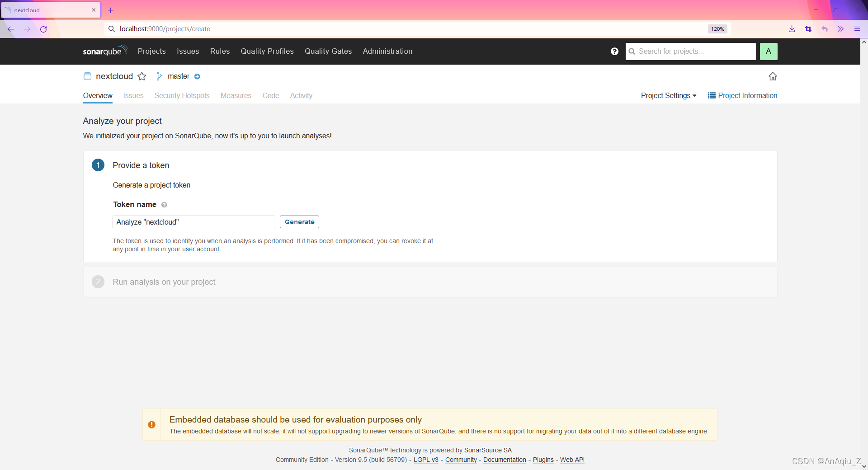
Task: Click the Project Information list icon
Action: [712, 95]
